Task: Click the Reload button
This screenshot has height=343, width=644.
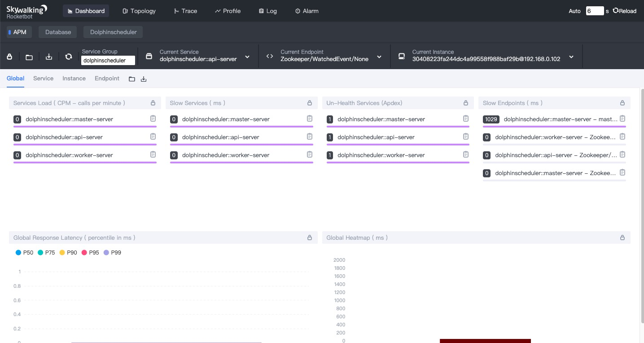Action: click(x=624, y=11)
